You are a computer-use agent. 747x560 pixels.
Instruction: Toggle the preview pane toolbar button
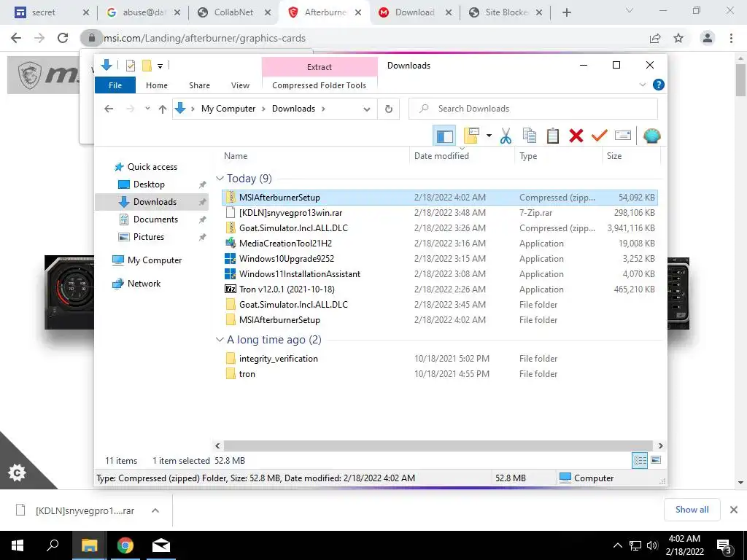pyautogui.click(x=444, y=136)
